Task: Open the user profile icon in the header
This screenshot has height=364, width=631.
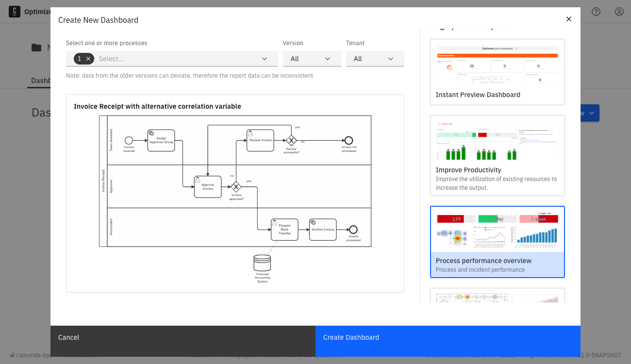Action: (x=619, y=12)
